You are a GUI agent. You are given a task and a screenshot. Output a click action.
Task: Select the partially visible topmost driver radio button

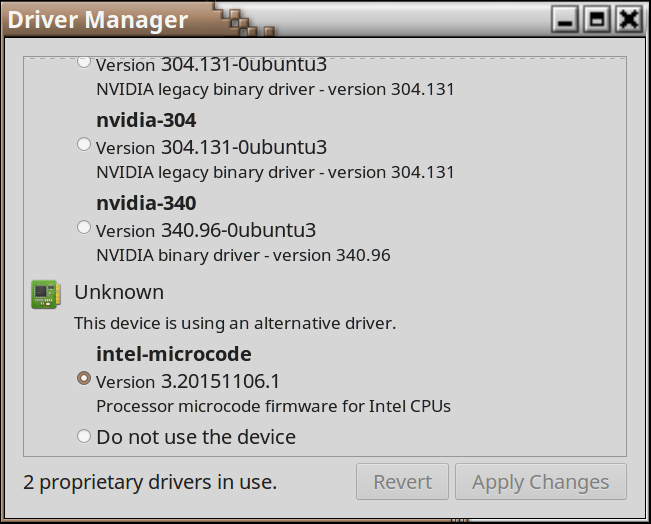pos(84,63)
